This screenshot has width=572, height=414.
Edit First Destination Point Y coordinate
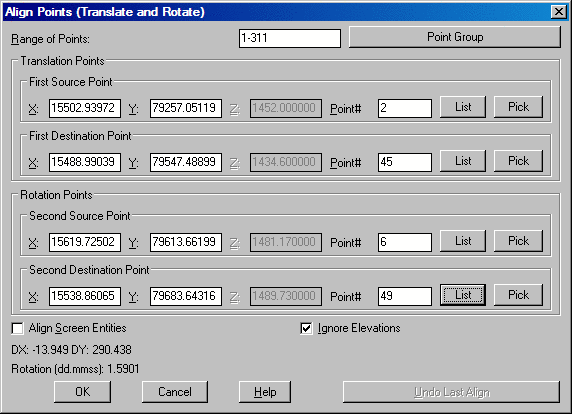[186, 162]
